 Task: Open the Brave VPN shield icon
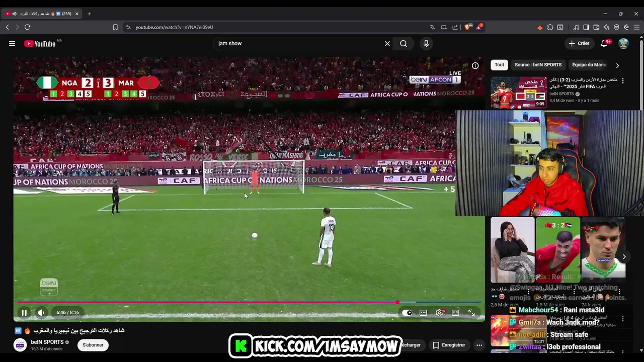point(616,27)
